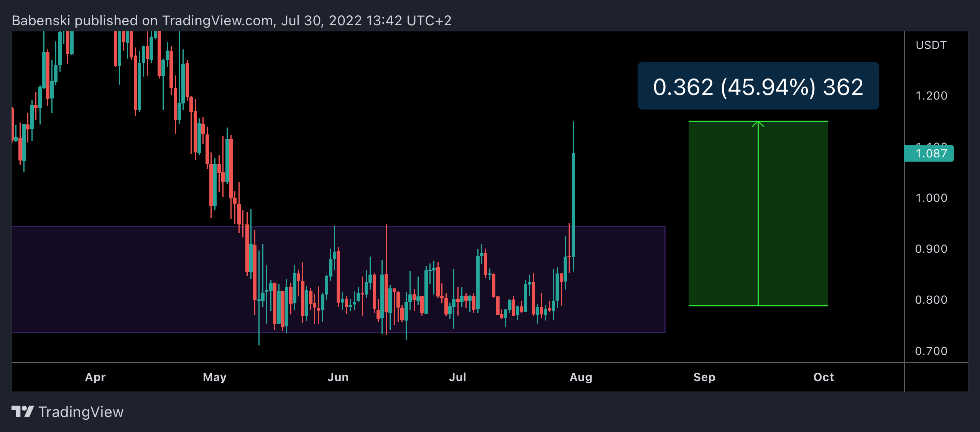
Task: Click the 1.000 price axis label
Action: pyautogui.click(x=931, y=198)
